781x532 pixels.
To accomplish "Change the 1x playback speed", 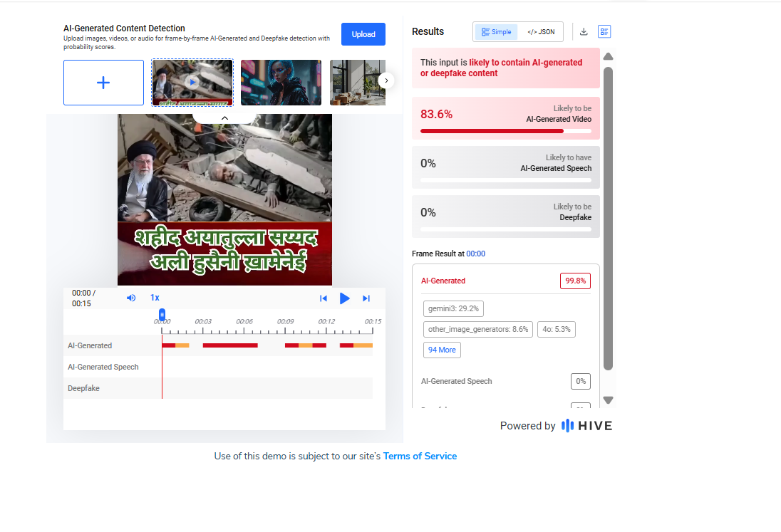I will [x=155, y=298].
